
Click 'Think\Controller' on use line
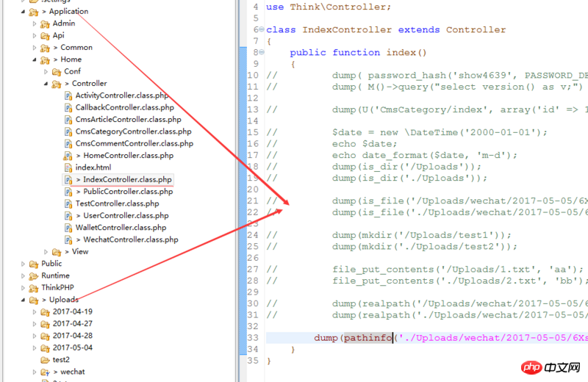coord(338,7)
